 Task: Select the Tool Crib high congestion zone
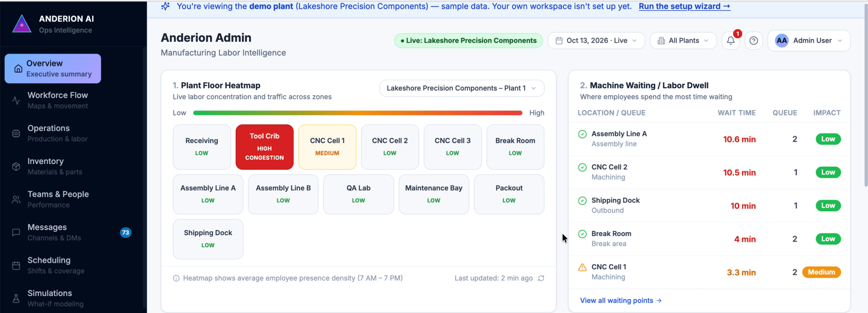tap(265, 147)
